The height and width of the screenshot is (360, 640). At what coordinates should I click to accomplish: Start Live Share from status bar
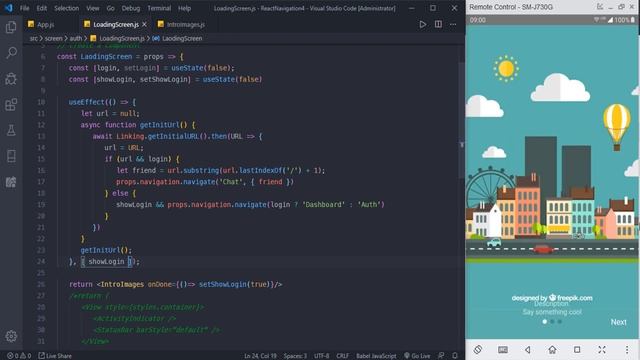pos(55,356)
